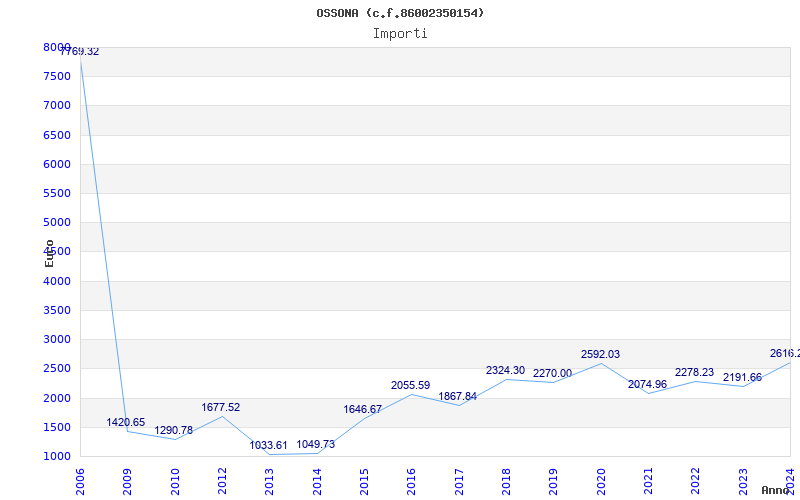
Task: Click the x-axis year 2021
Action: (x=648, y=482)
